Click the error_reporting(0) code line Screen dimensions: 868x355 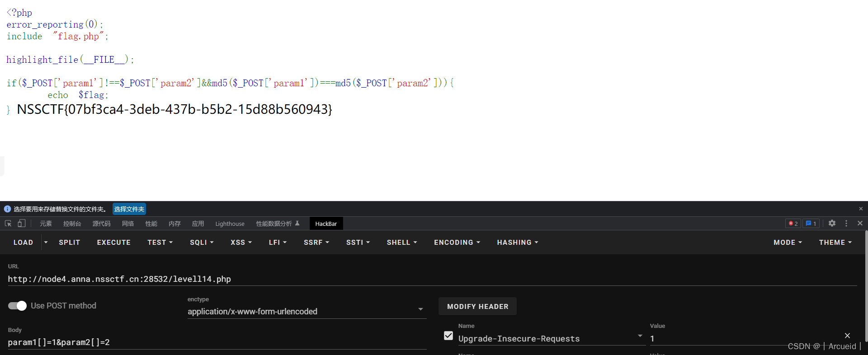pos(55,24)
